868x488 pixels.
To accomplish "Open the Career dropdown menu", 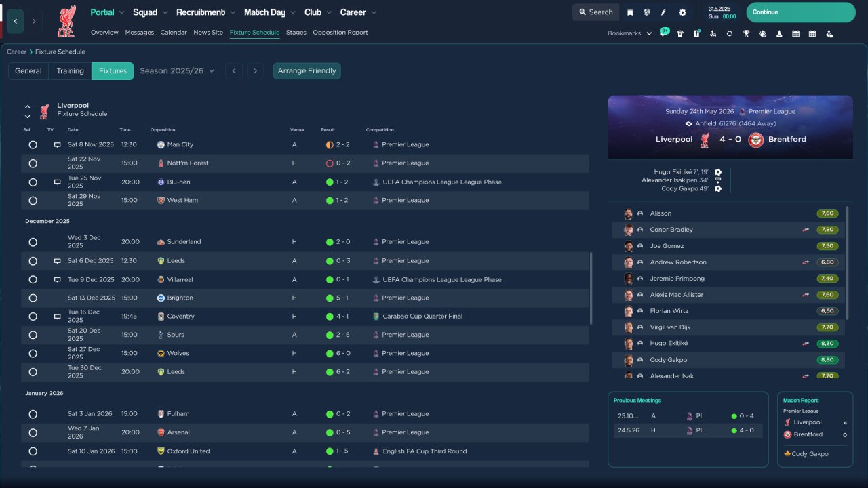I will [358, 12].
